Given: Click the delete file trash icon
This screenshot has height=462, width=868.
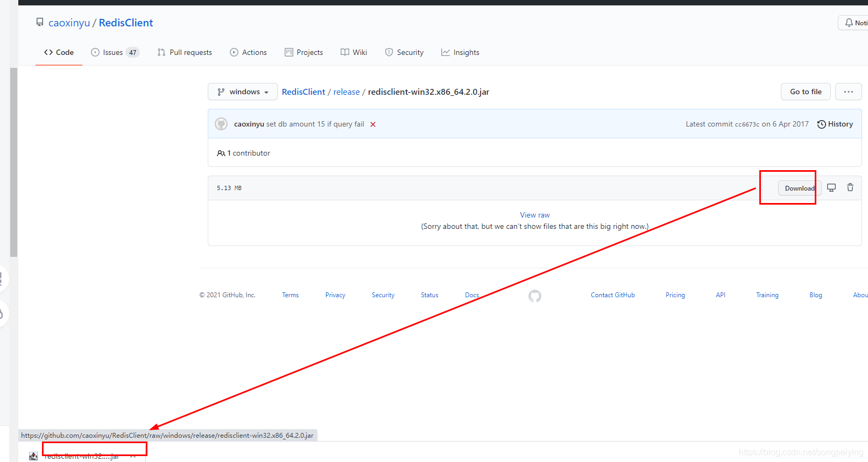Looking at the screenshot, I should (x=850, y=187).
